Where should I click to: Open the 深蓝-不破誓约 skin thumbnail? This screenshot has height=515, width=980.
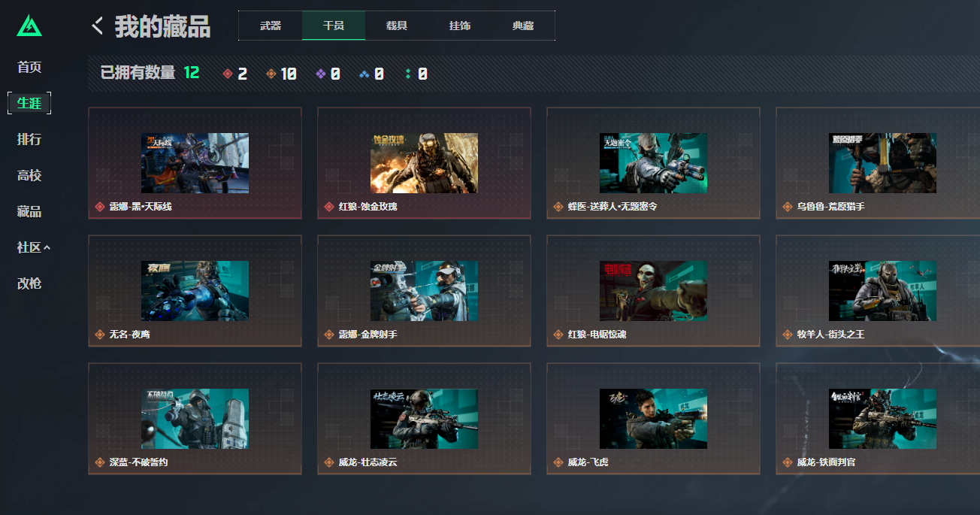coord(195,419)
